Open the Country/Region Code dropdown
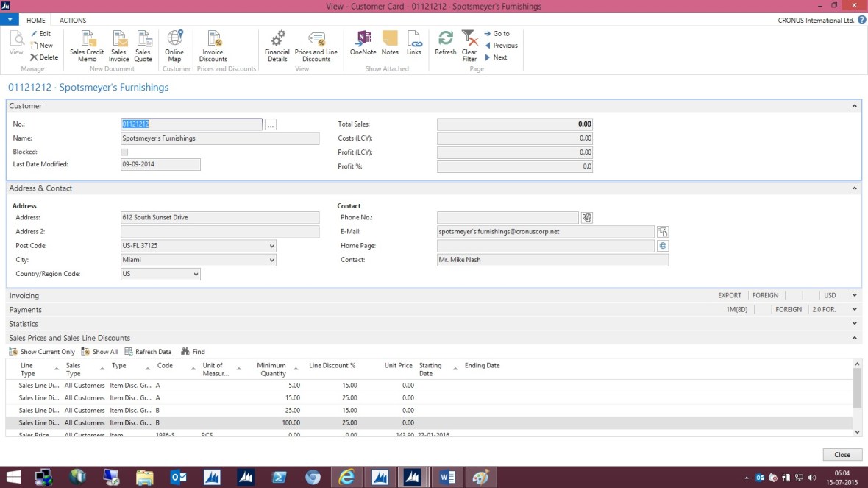The height and width of the screenshot is (488, 868). (x=196, y=273)
